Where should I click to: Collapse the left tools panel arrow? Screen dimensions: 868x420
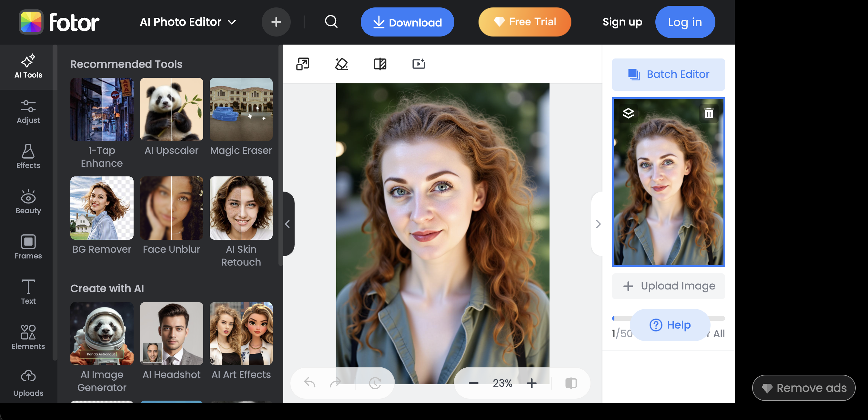click(288, 224)
